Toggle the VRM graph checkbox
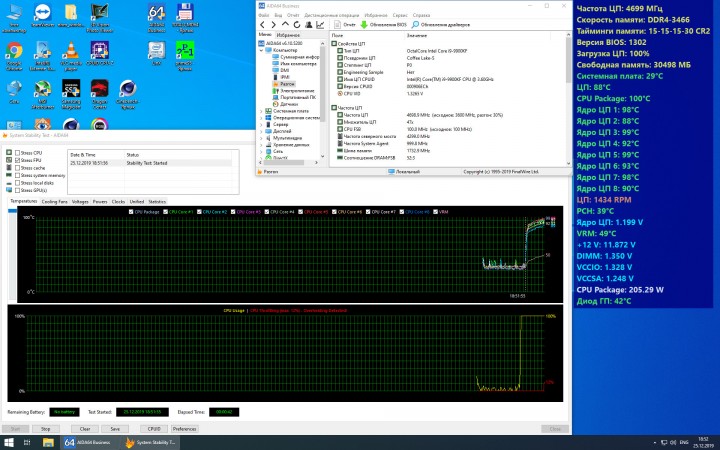Screen dimensions: 720x450 click(435, 212)
